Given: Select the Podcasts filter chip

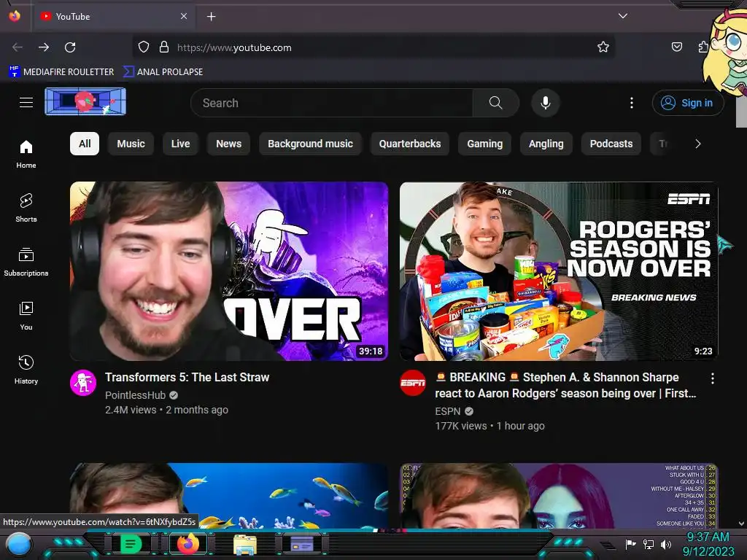Looking at the screenshot, I should click(x=611, y=144).
